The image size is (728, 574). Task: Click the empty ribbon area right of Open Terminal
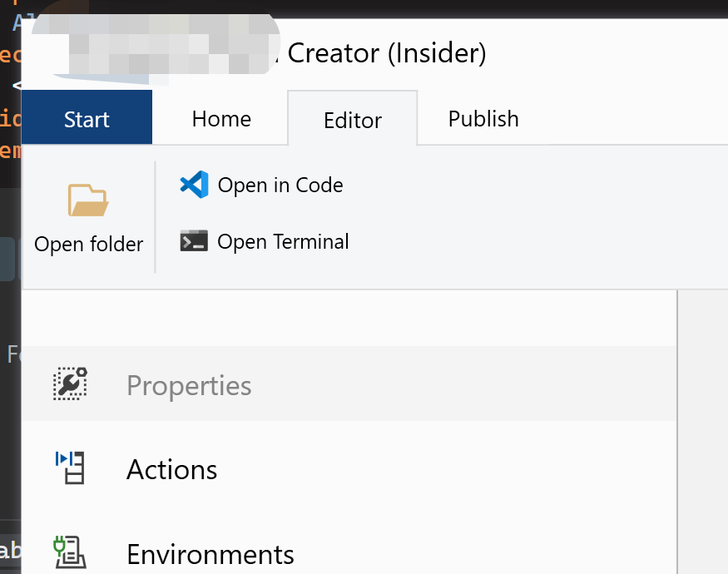click(532, 216)
